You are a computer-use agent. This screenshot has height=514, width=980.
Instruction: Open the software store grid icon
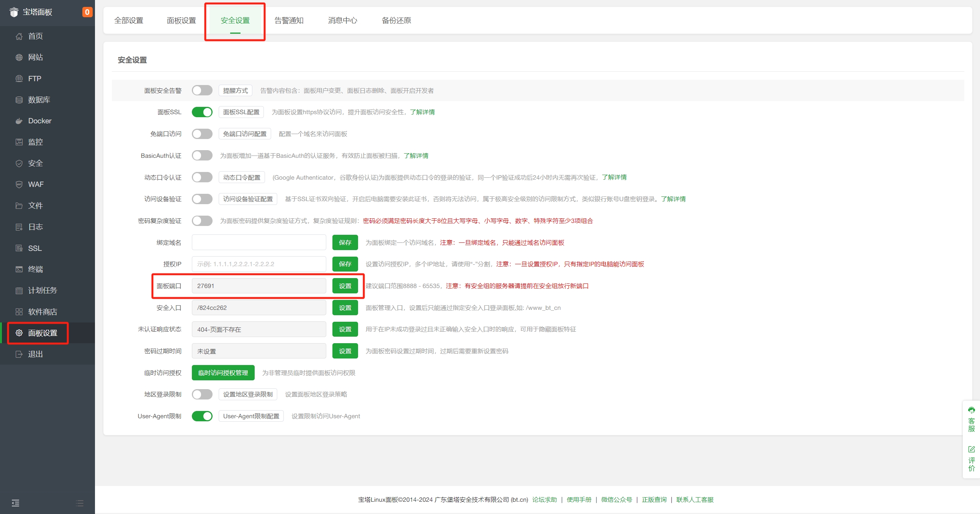pyautogui.click(x=19, y=312)
